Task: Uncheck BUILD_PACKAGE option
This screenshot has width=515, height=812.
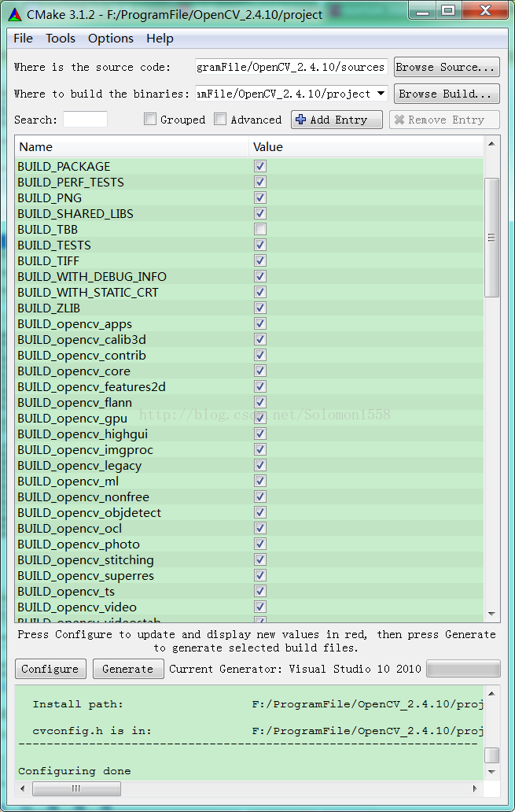Action: click(x=259, y=166)
